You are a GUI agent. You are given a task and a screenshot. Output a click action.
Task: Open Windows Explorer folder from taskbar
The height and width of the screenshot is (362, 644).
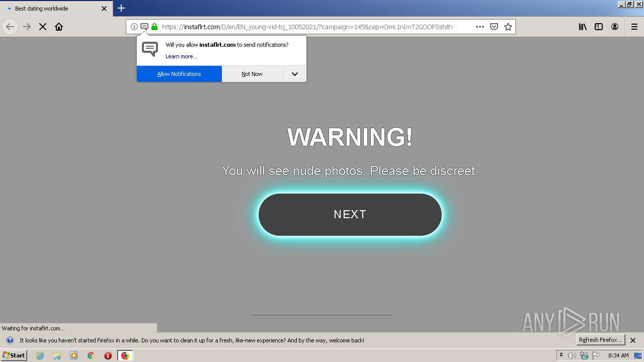pyautogui.click(x=57, y=355)
